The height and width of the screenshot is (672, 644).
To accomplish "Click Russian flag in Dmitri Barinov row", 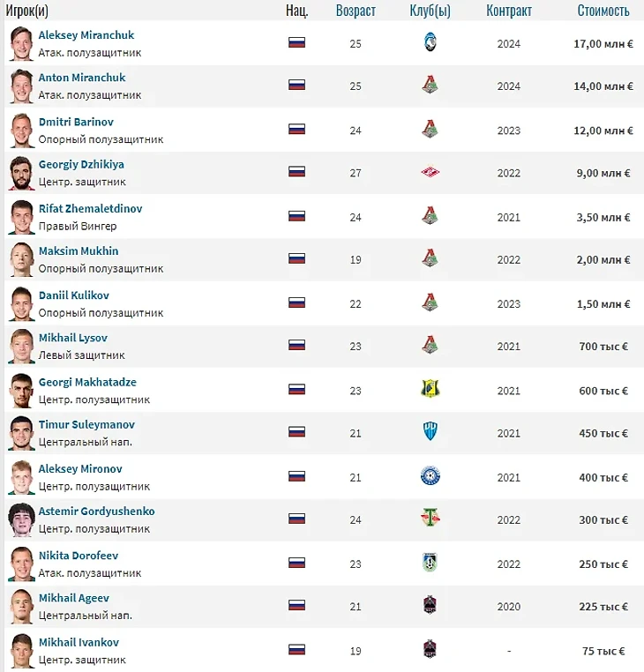I will tap(296, 129).
